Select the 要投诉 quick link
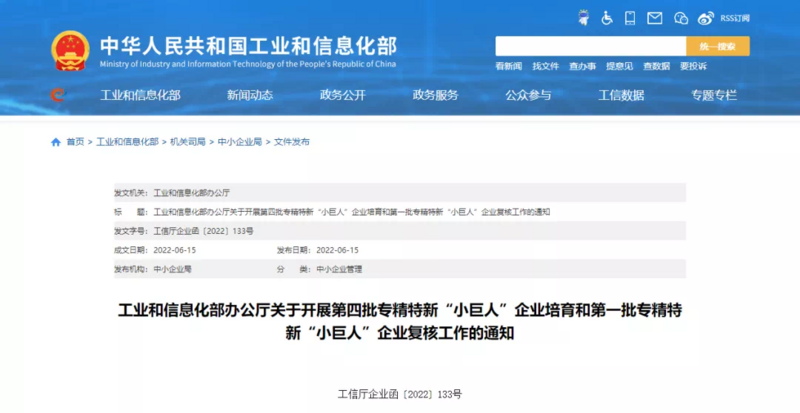The image size is (800, 413). click(x=693, y=66)
